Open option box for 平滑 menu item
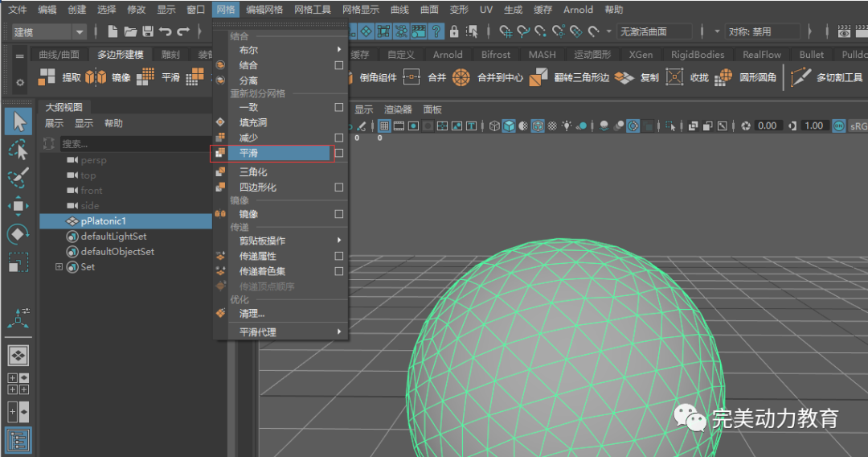 pos(339,153)
